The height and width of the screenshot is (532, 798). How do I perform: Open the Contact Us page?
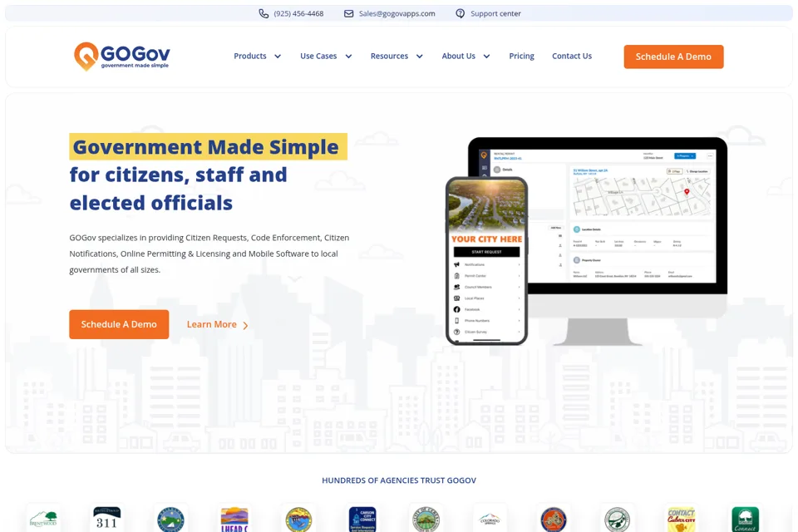coord(572,56)
